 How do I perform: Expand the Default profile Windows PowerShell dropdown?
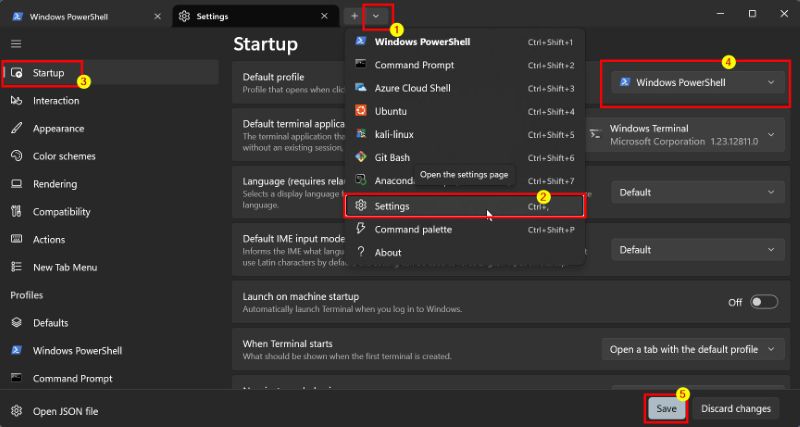[696, 83]
